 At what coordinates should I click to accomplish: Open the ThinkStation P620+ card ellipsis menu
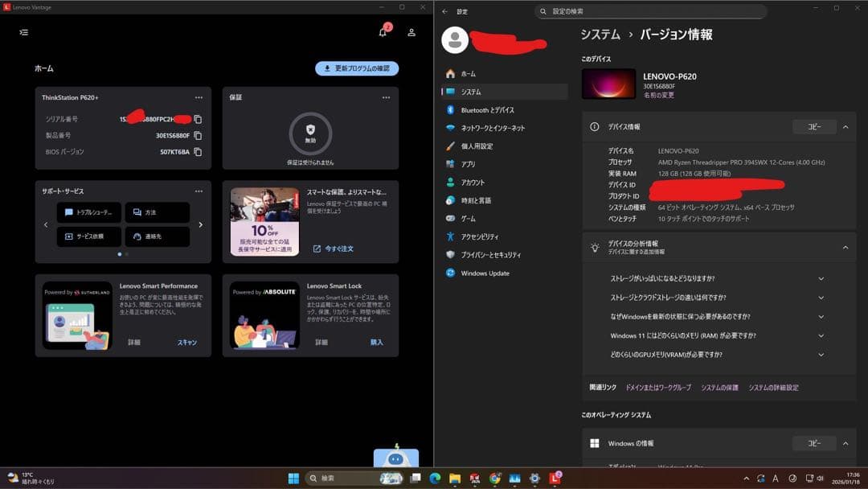(199, 97)
